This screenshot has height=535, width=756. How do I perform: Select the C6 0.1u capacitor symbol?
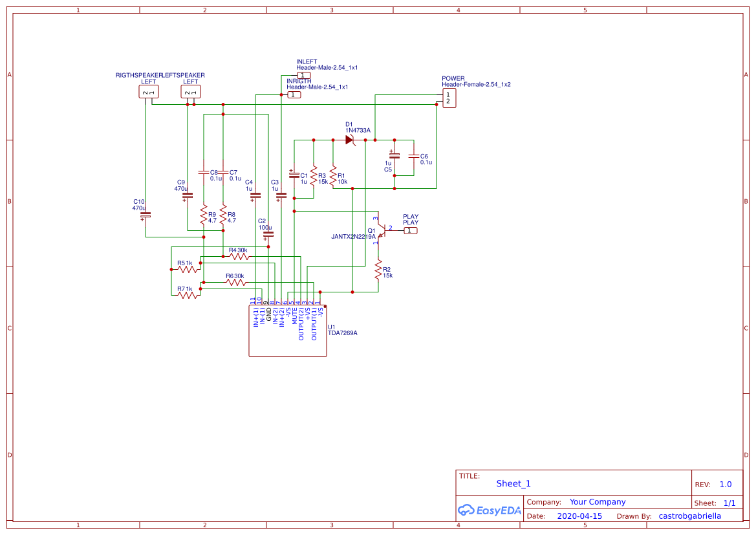click(x=414, y=157)
